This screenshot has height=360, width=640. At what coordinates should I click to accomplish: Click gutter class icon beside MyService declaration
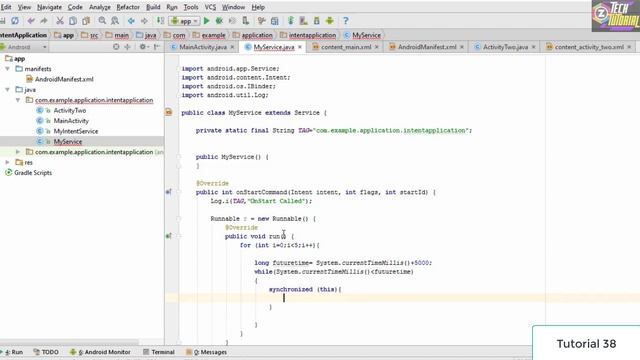[169, 112]
